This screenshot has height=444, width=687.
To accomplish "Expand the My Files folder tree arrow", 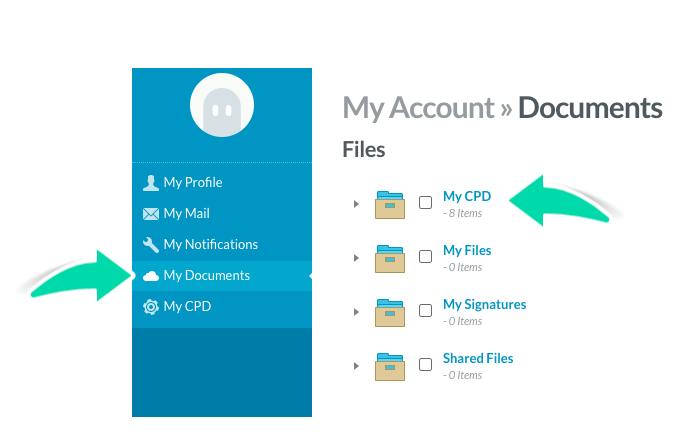I will [x=356, y=258].
